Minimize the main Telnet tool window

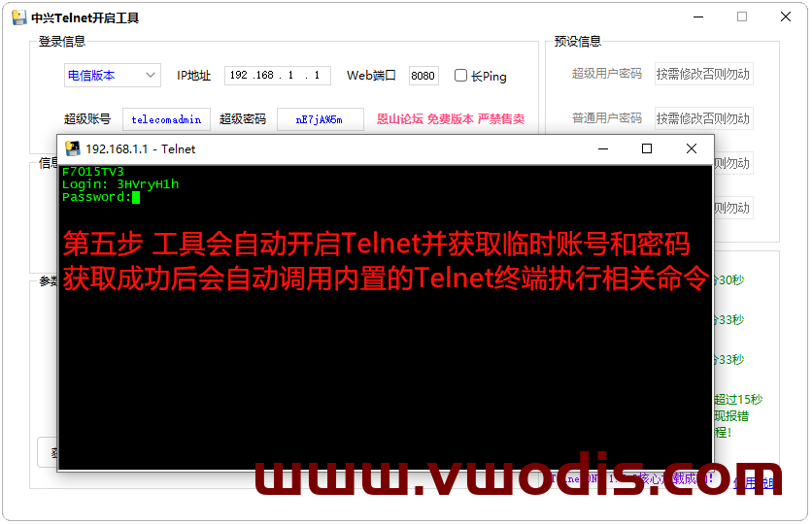click(x=698, y=17)
